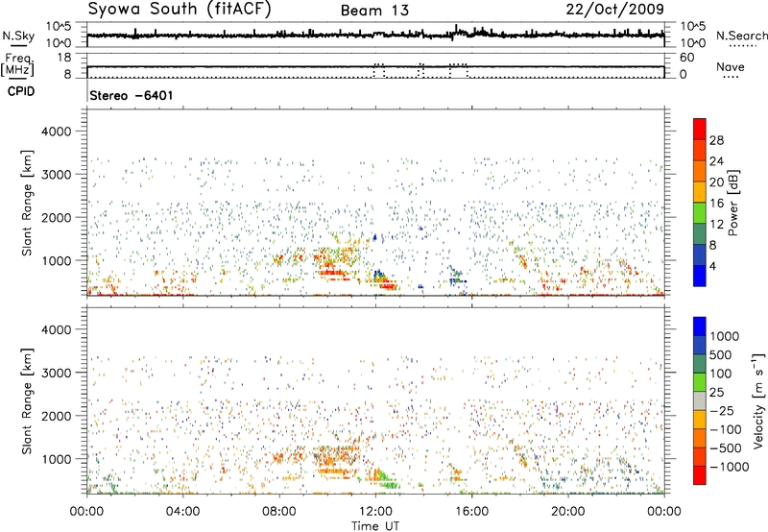Click the 'Nave' legend label

[x=730, y=66]
